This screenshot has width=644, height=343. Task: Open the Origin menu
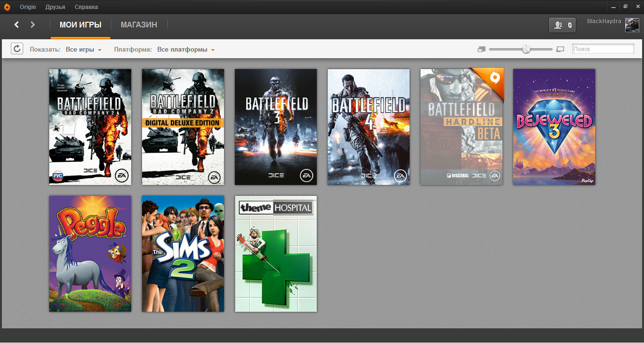point(28,7)
